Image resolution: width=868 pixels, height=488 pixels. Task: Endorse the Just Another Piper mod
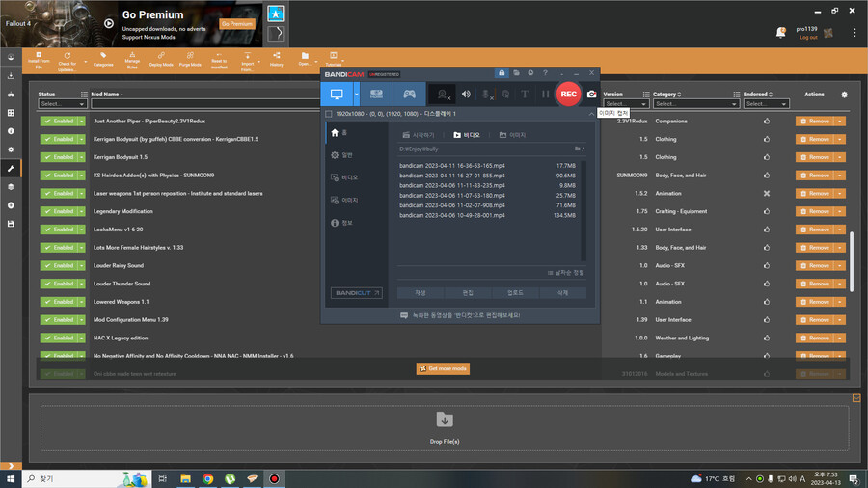click(x=767, y=122)
